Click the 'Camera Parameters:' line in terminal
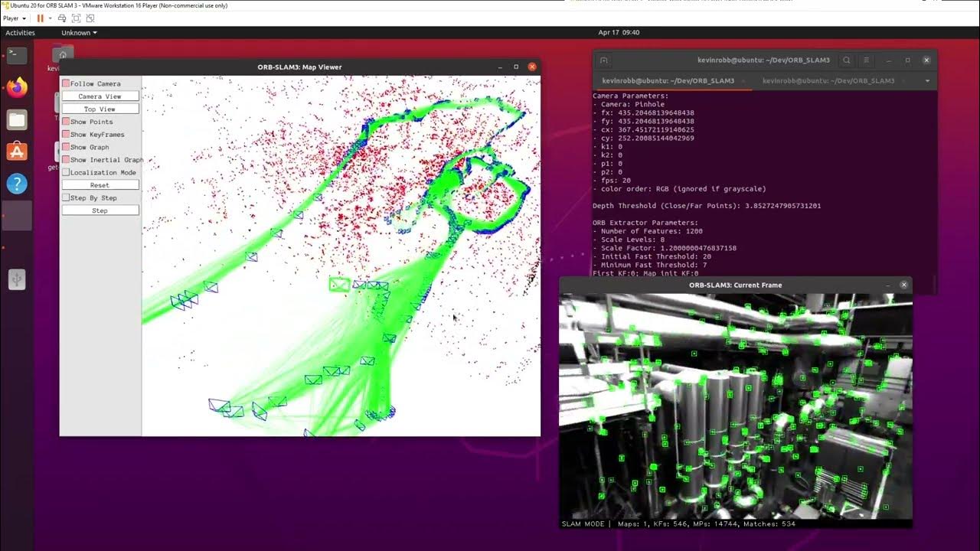The height and width of the screenshot is (551, 980). tap(630, 96)
